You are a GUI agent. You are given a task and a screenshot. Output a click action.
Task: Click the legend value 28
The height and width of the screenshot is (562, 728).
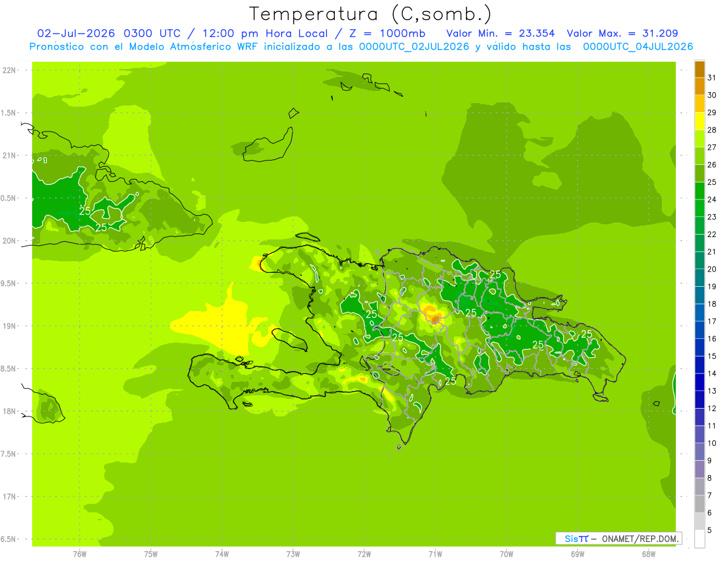712,130
